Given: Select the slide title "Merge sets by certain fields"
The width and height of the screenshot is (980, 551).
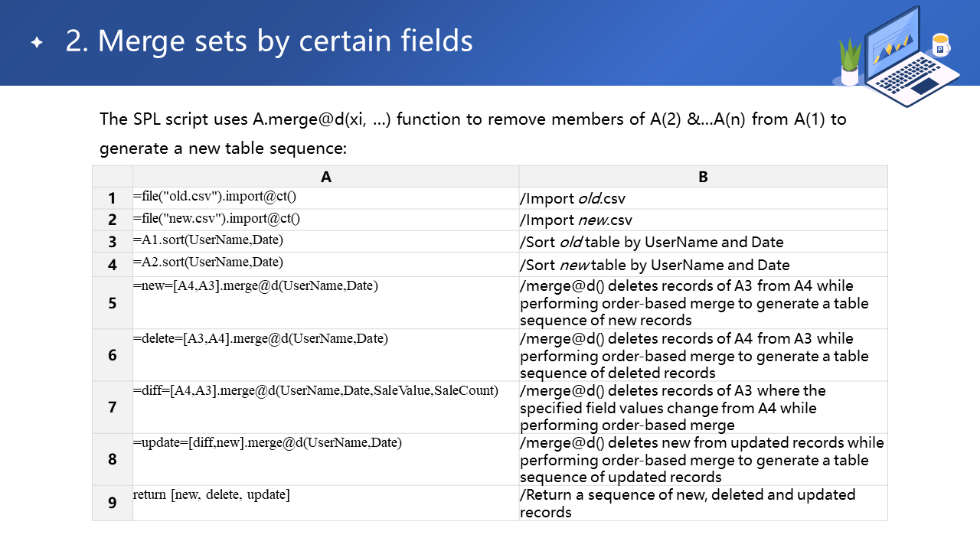Looking at the screenshot, I should click(269, 41).
